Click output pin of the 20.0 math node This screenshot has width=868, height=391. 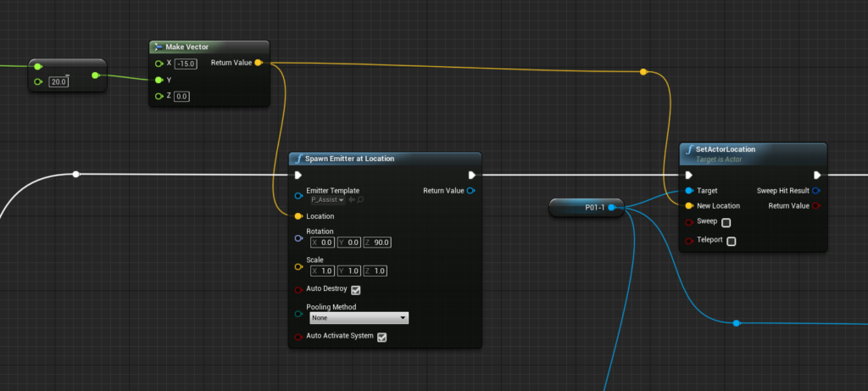pyautogui.click(x=96, y=75)
